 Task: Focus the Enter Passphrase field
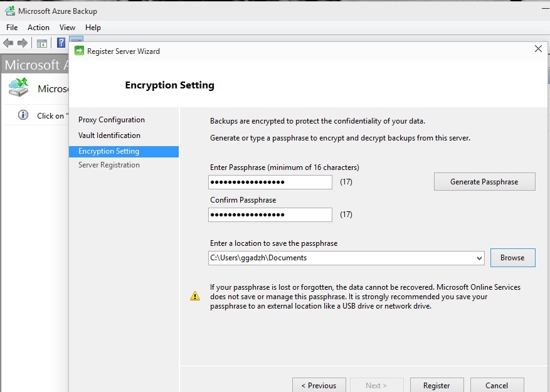tap(270, 182)
